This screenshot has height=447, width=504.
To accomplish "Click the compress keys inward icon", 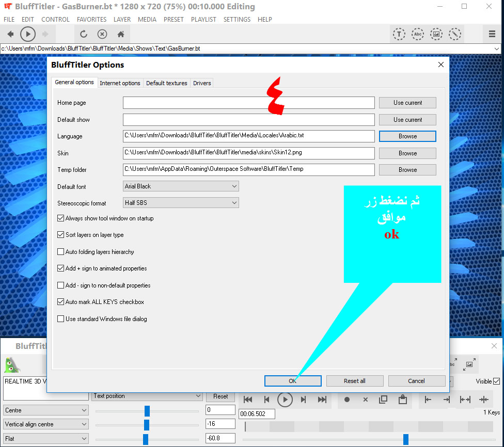I will [x=484, y=400].
